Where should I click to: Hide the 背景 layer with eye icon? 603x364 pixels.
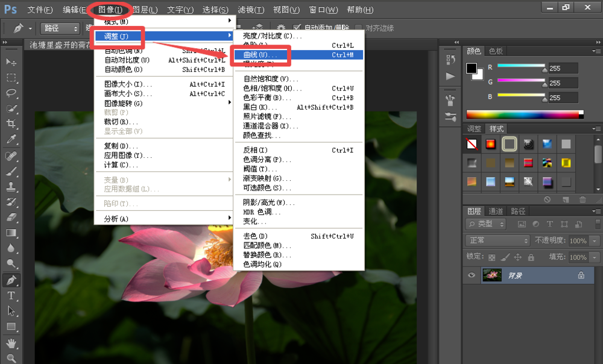click(472, 275)
